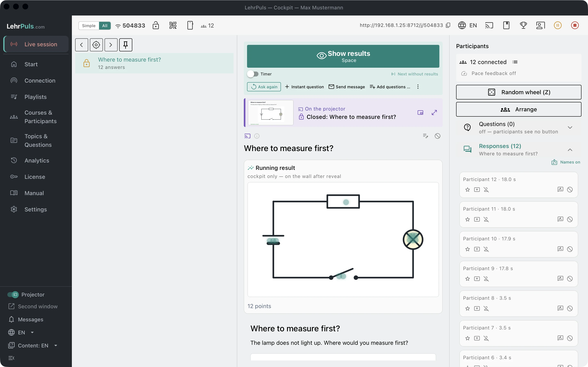The width and height of the screenshot is (588, 367).
Task: Open the Random wheel (Z)
Action: point(519,92)
